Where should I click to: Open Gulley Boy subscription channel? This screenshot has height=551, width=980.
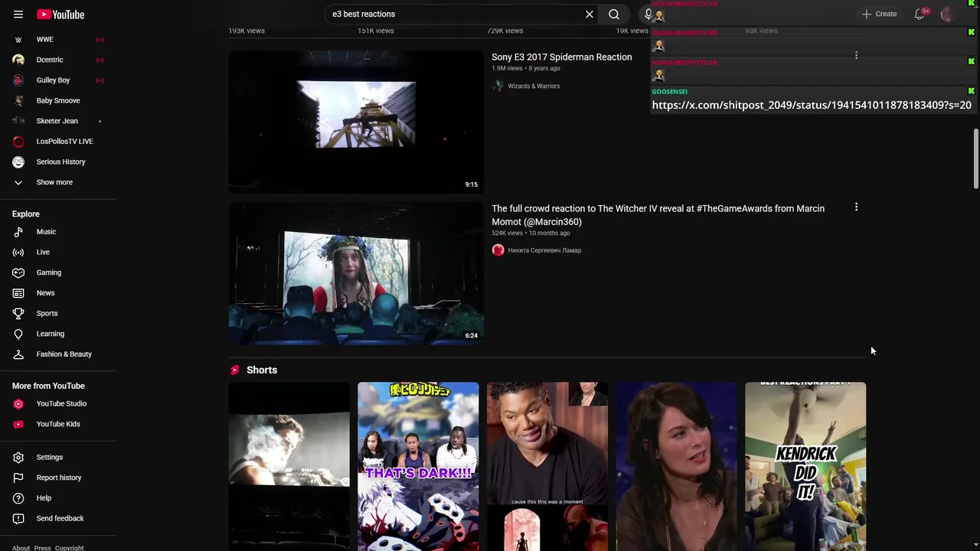coord(58,80)
